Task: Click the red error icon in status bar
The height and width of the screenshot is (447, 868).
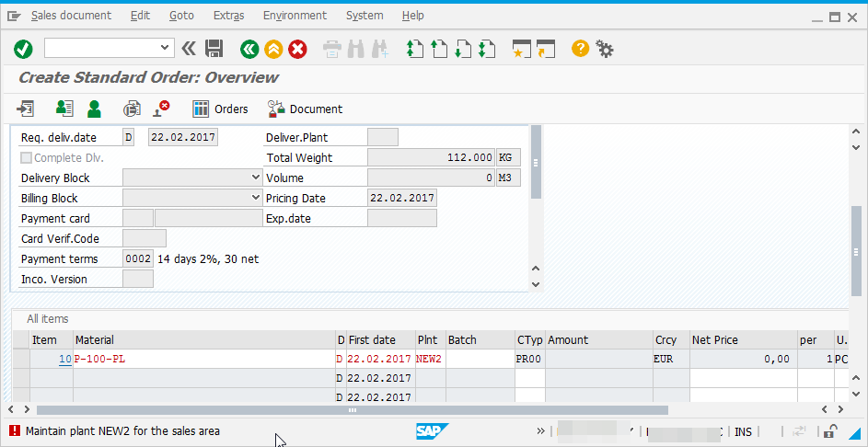Action: (x=15, y=431)
